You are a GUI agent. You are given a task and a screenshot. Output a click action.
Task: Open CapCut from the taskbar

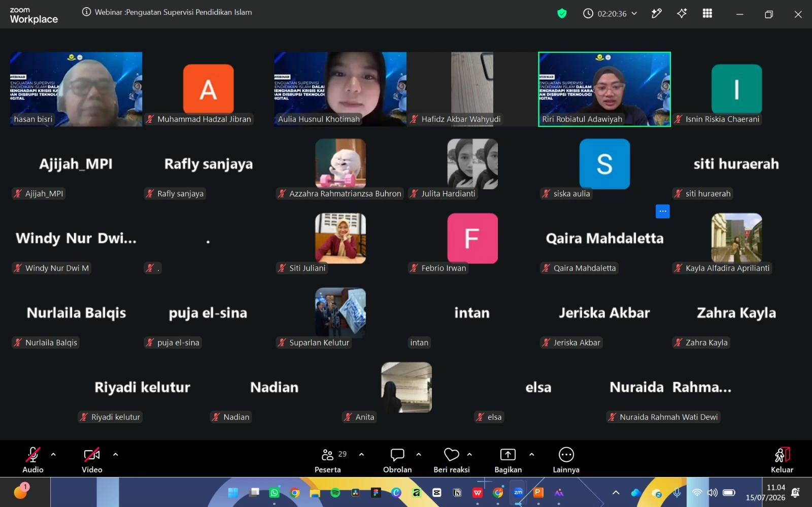click(437, 492)
